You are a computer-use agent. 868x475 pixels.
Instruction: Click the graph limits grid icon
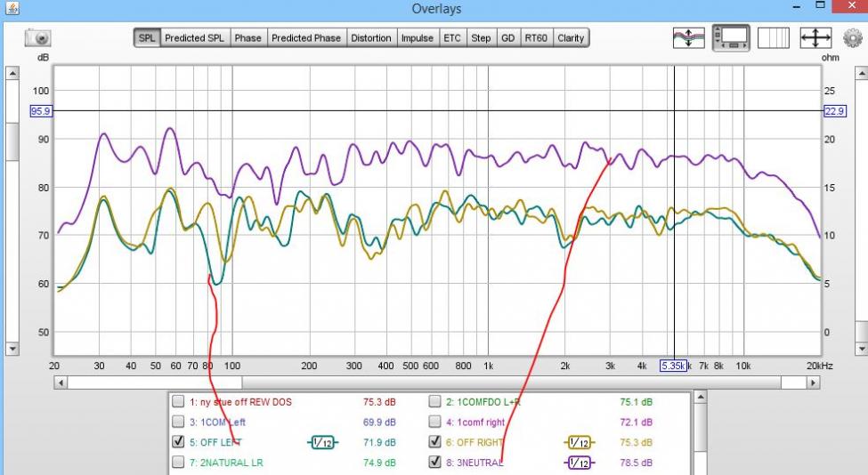773,38
